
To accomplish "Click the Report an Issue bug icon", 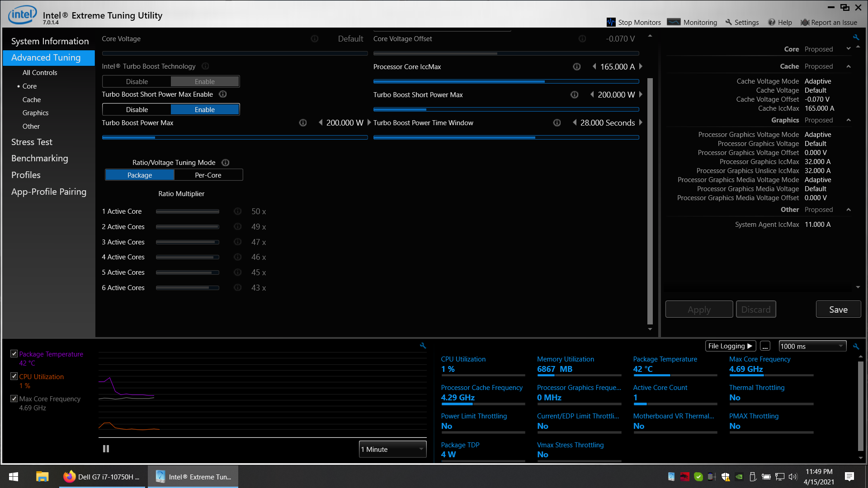I will 805,22.
